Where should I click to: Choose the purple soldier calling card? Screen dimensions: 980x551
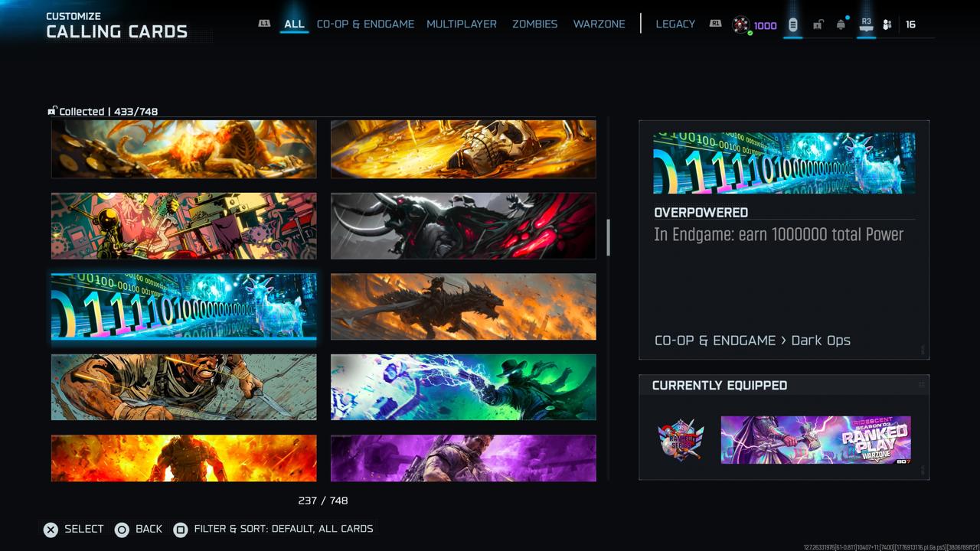click(463, 458)
